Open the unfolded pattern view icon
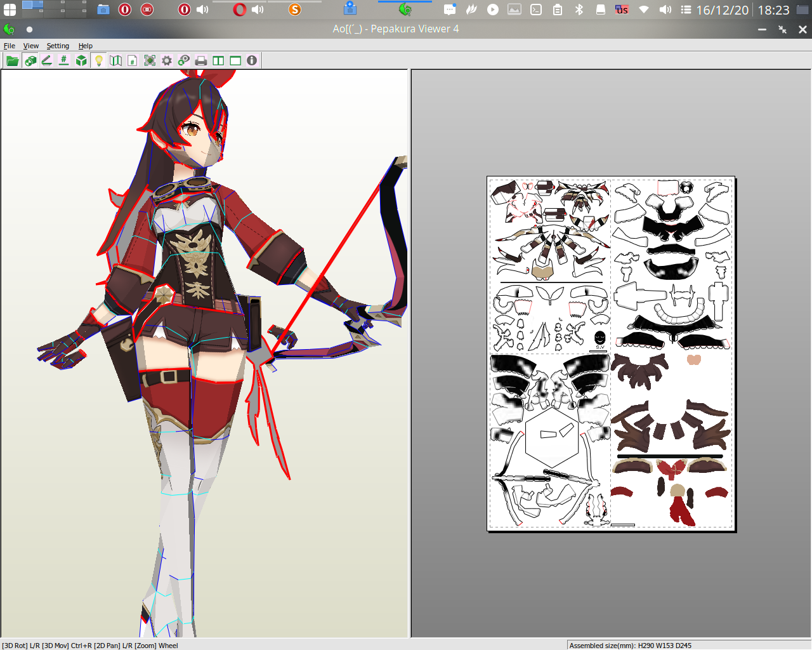This screenshot has height=650, width=812. [116, 60]
